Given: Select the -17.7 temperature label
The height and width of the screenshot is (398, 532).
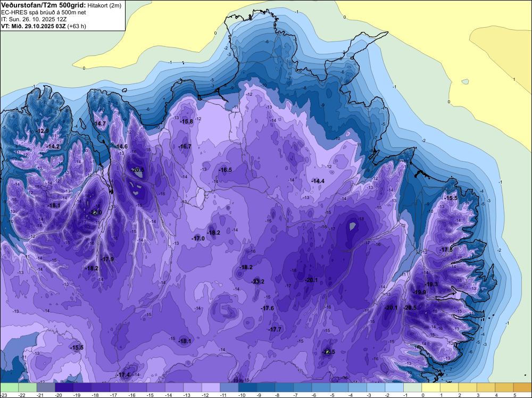Looking at the screenshot, I should (x=275, y=330).
